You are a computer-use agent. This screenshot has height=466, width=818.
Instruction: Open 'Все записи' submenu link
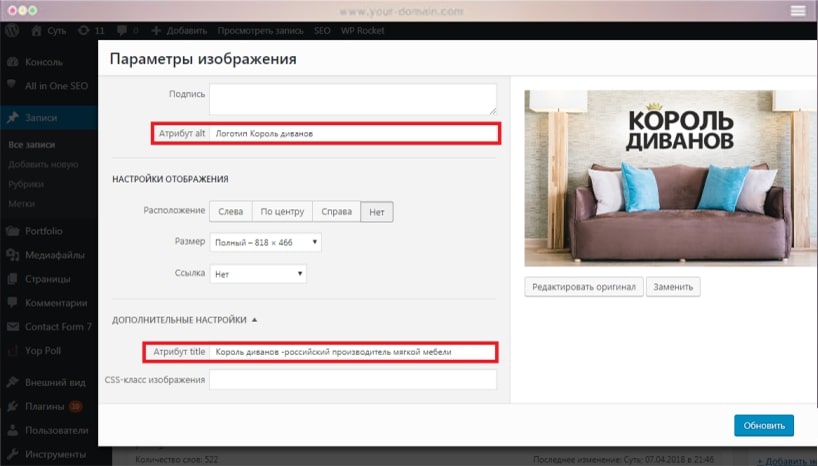(x=31, y=145)
